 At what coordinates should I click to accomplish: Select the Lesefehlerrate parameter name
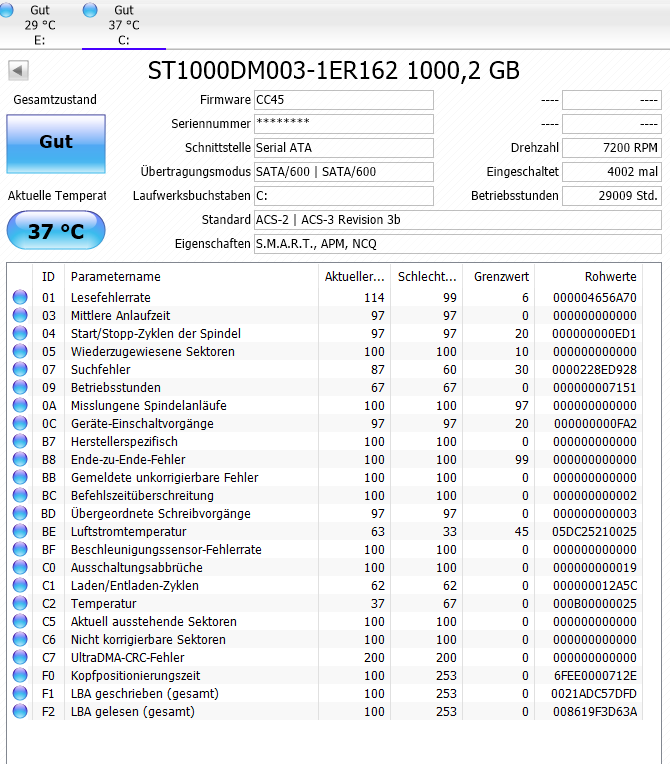coord(111,298)
